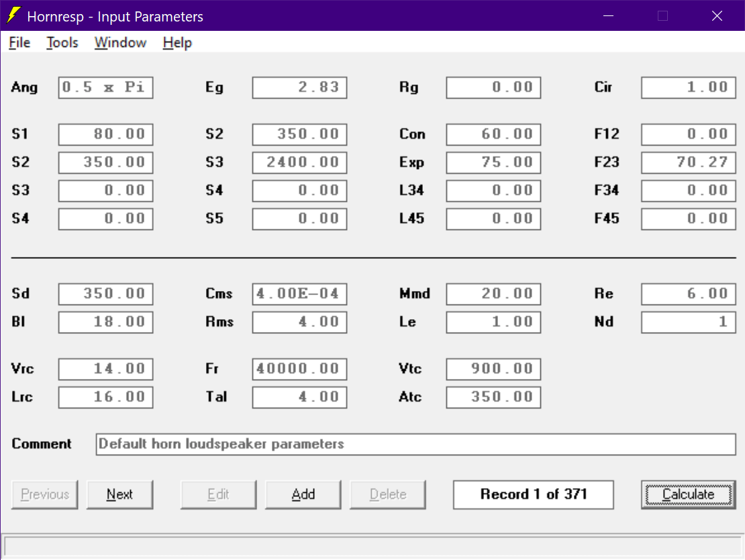Image resolution: width=745 pixels, height=560 pixels.
Task: Focus the Eg input box with 2.83
Action: coord(299,87)
